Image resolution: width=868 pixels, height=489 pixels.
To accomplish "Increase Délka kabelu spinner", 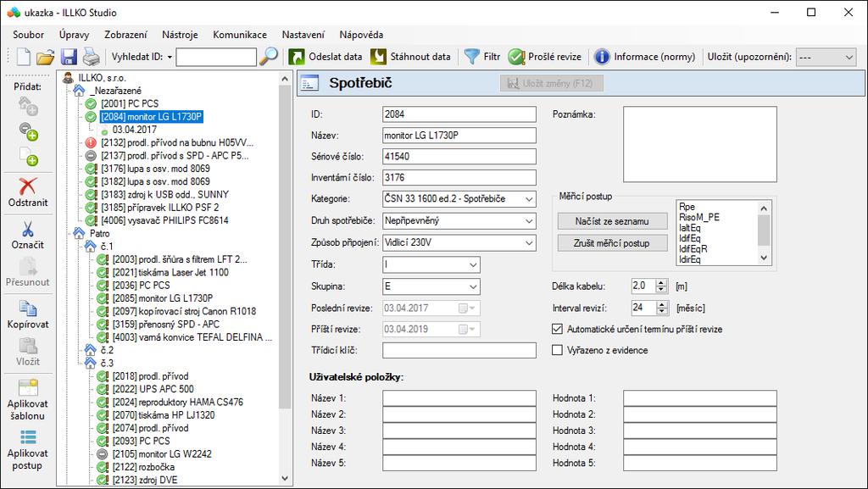I will pyautogui.click(x=661, y=283).
